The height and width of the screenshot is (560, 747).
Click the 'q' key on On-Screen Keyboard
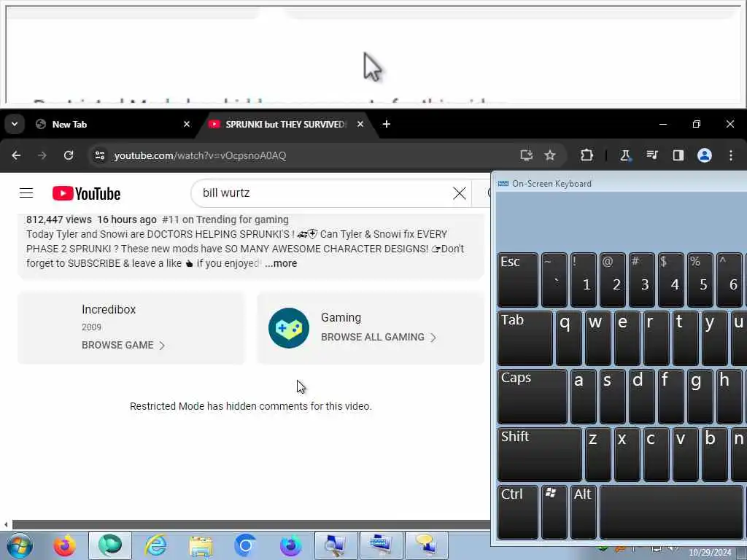(569, 338)
